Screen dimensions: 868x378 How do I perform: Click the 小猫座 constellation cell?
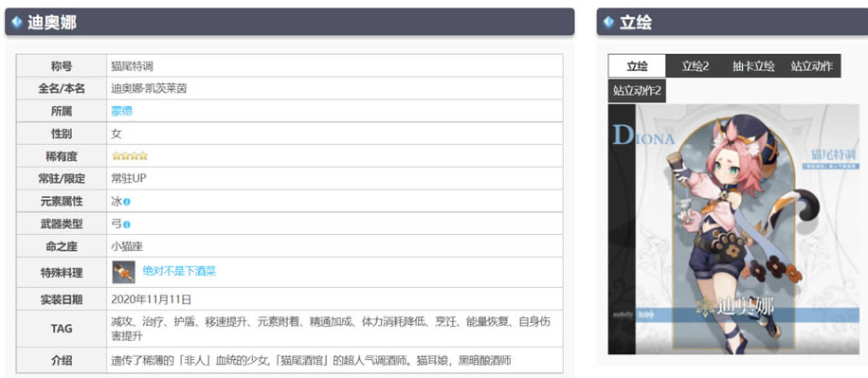tap(335, 247)
